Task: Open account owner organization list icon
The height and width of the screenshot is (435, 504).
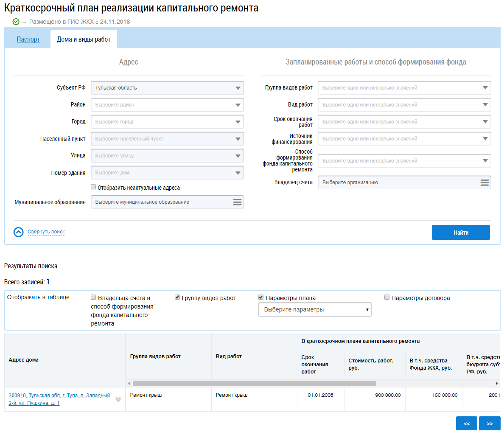Action: [x=484, y=182]
